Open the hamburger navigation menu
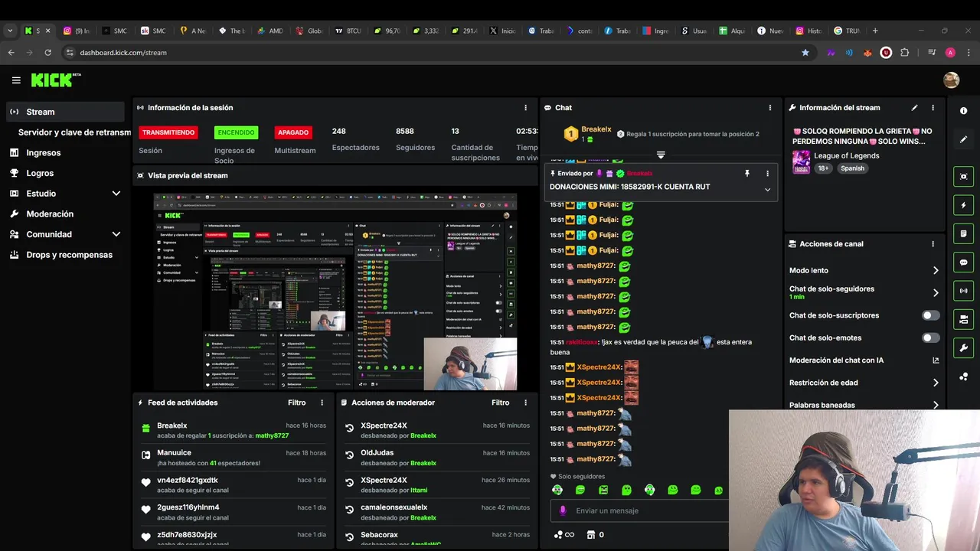Image resolution: width=980 pixels, height=551 pixels. tap(16, 80)
